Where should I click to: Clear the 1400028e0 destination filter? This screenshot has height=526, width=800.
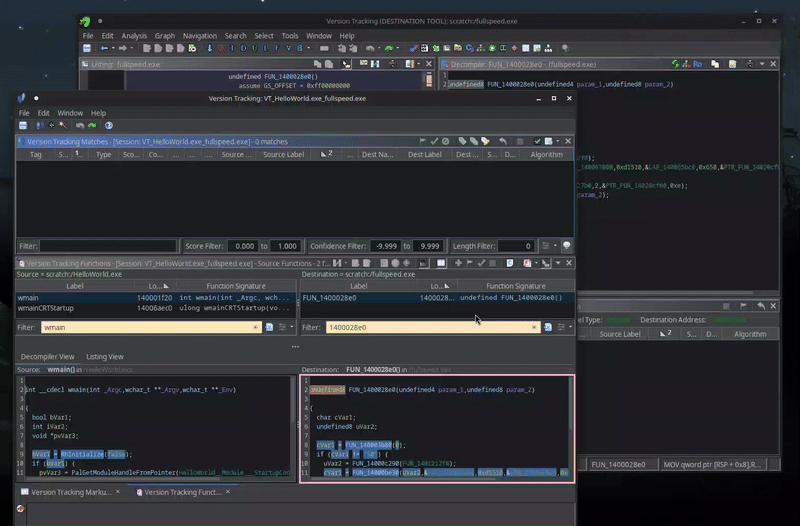(534, 328)
